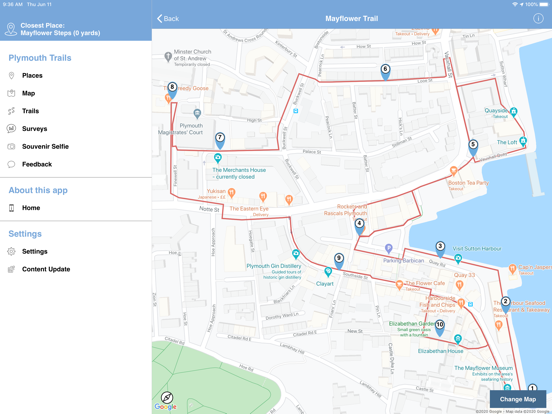Select trail marker 9 on map
Image resolution: width=552 pixels, height=414 pixels.
339,261
